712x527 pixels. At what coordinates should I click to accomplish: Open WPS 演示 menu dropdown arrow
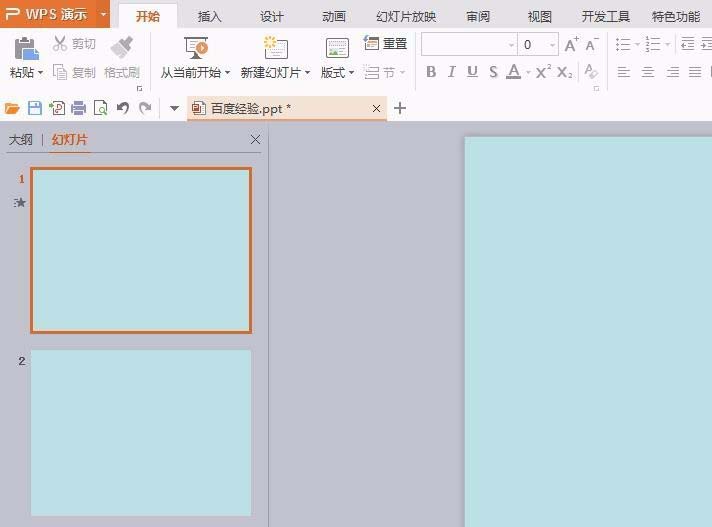click(x=104, y=14)
